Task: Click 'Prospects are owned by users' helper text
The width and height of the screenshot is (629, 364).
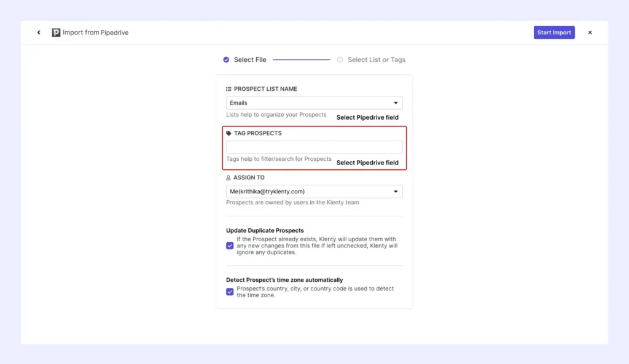Action: pyautogui.click(x=292, y=203)
